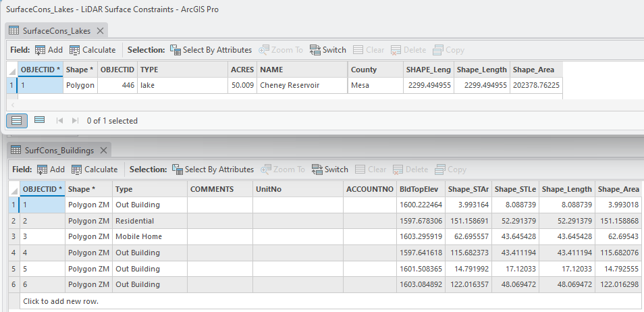
Task: Click Switch selection in SurfCons_Buildings table
Action: pyautogui.click(x=330, y=170)
